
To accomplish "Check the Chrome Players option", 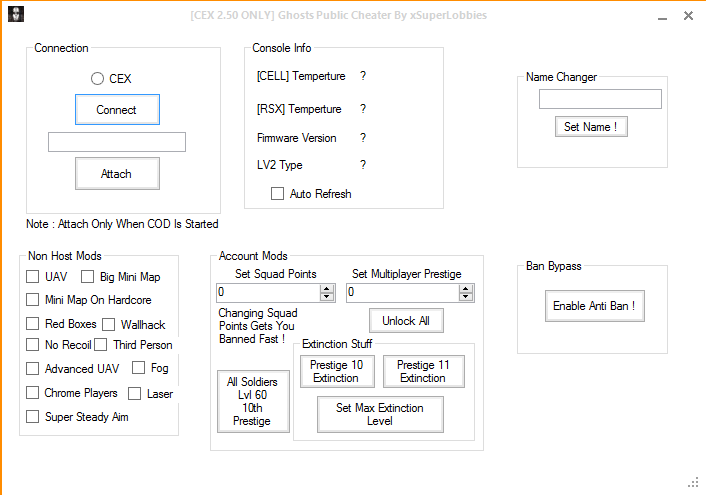I will [32, 392].
